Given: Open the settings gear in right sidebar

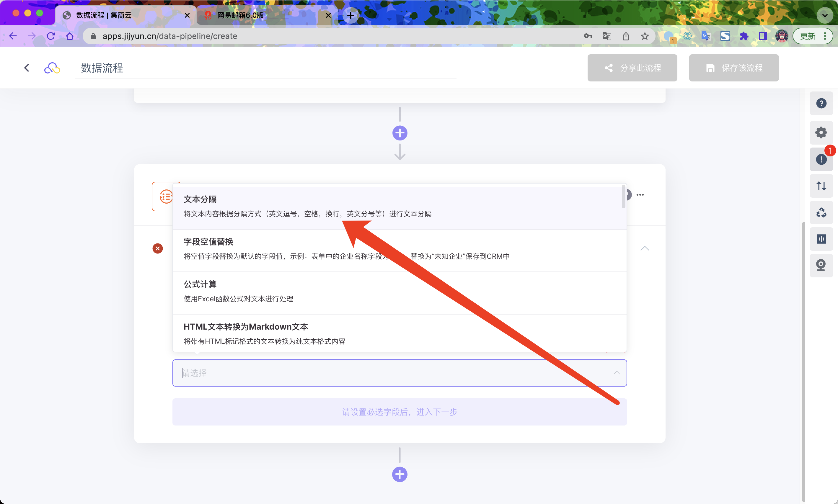Looking at the screenshot, I should coord(821,132).
